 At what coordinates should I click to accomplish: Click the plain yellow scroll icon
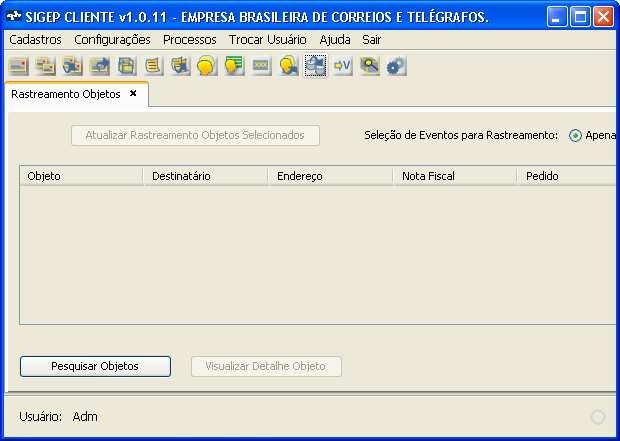pyautogui.click(x=153, y=66)
